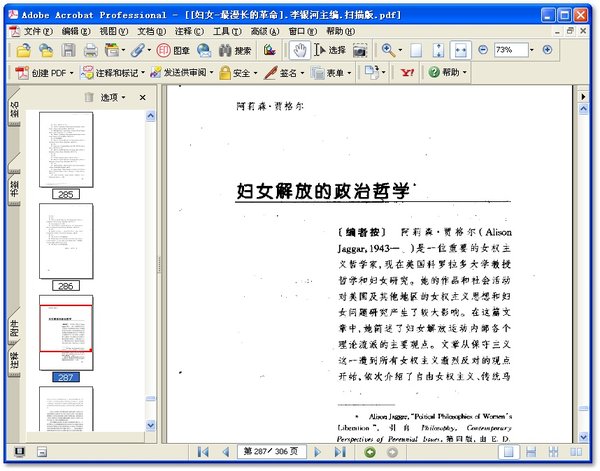Image resolution: width=600 pixels, height=471 pixels.
Task: Open the zoom percentage dropdown arrow
Action: coord(532,50)
